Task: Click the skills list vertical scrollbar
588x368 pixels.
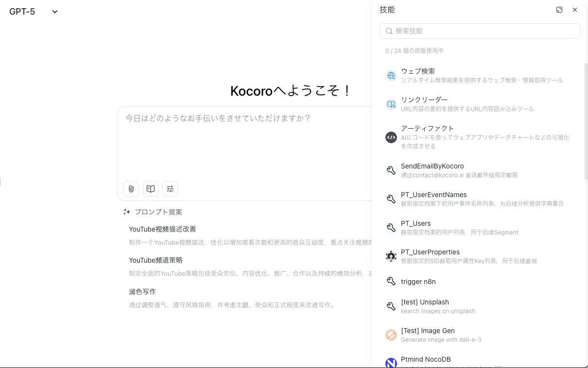Action: (586, 121)
